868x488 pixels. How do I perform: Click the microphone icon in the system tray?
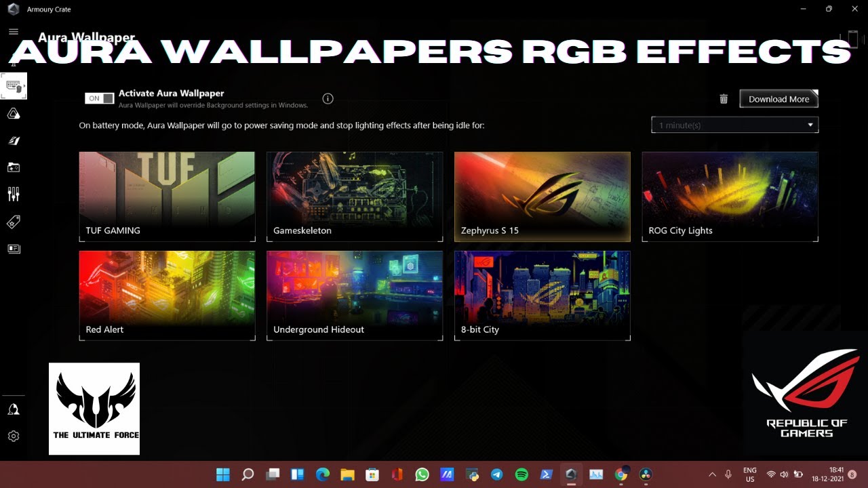(728, 474)
